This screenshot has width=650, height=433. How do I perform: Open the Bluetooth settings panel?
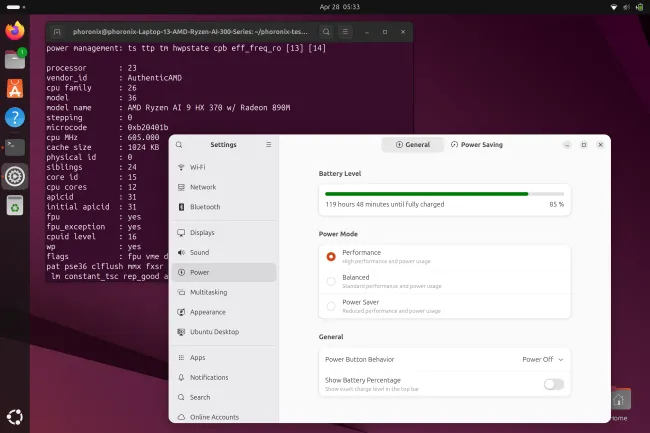point(204,207)
